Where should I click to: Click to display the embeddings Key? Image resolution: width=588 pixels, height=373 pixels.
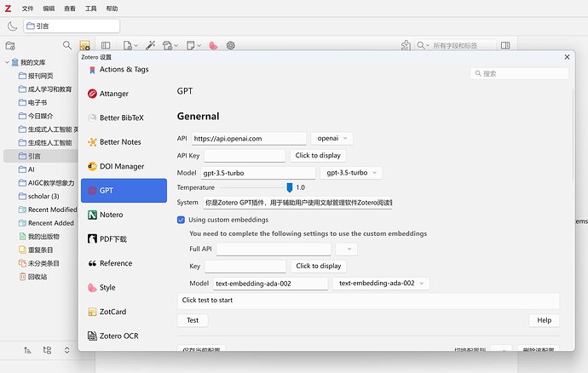click(319, 267)
